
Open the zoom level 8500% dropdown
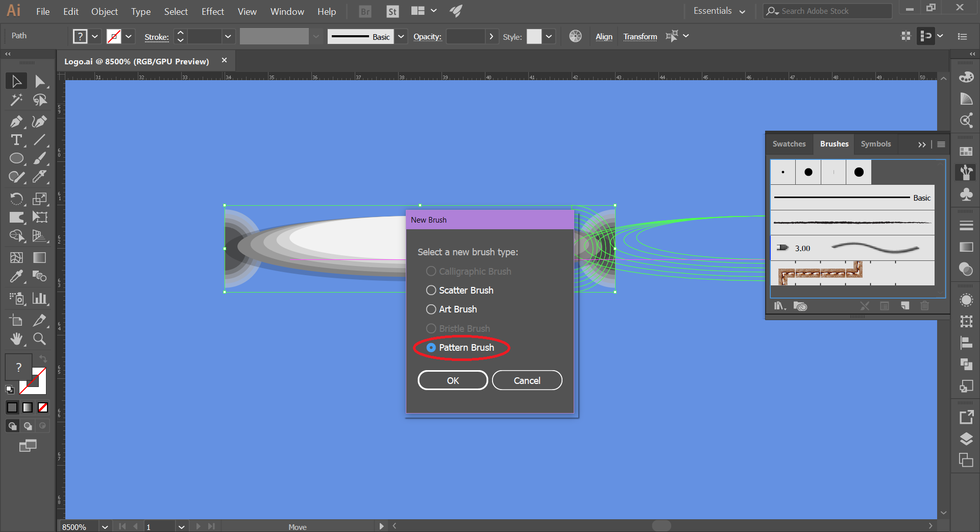[x=105, y=526]
